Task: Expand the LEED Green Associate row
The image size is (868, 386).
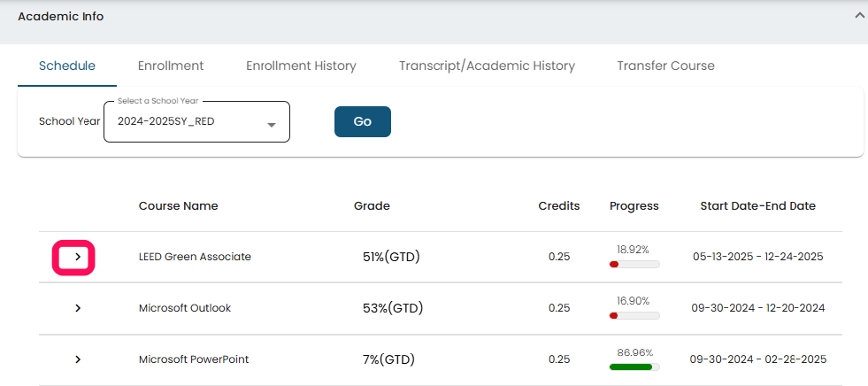Action: coord(78,257)
